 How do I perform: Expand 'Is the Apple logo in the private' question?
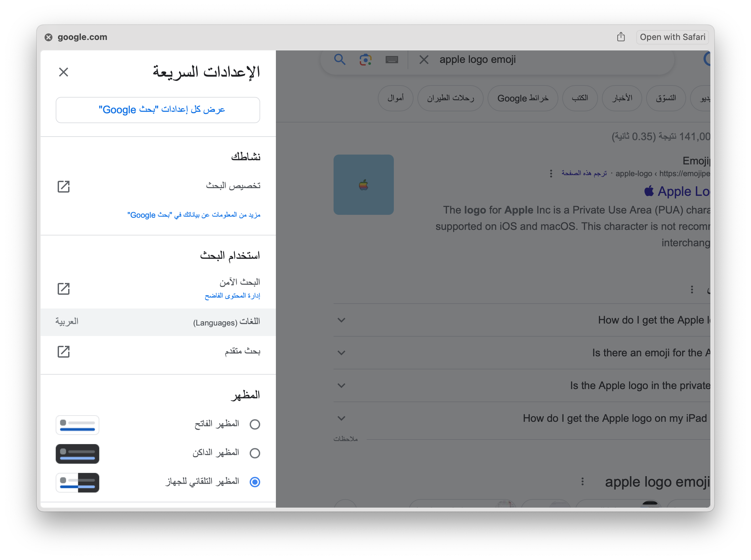click(341, 386)
